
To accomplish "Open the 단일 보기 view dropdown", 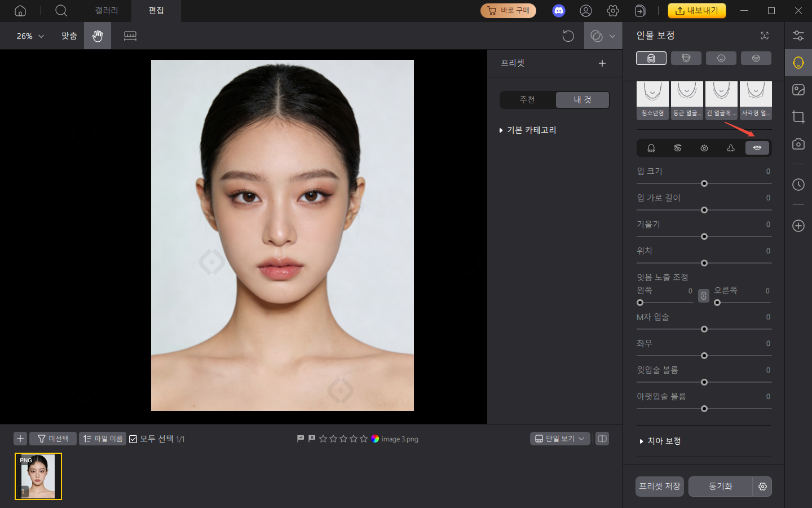I will [559, 439].
